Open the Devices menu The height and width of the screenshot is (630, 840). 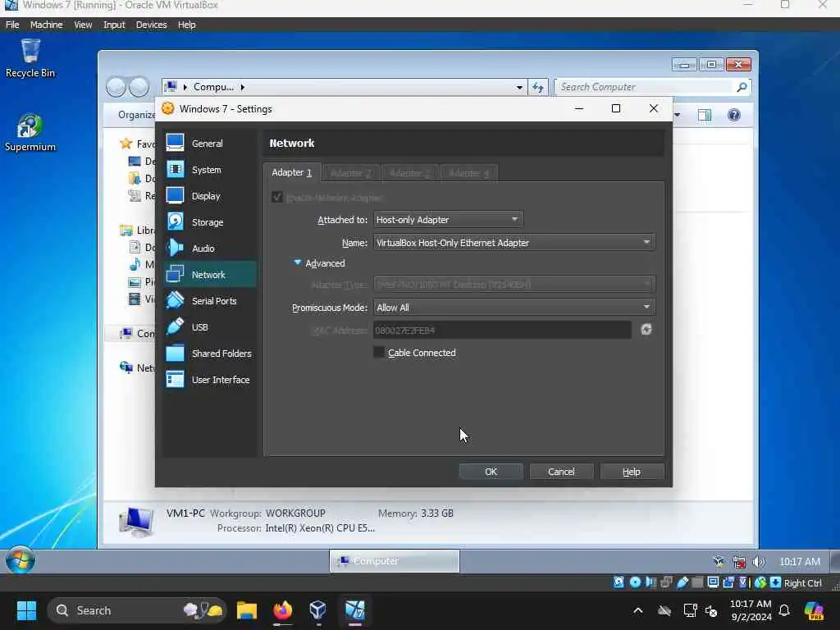151,25
